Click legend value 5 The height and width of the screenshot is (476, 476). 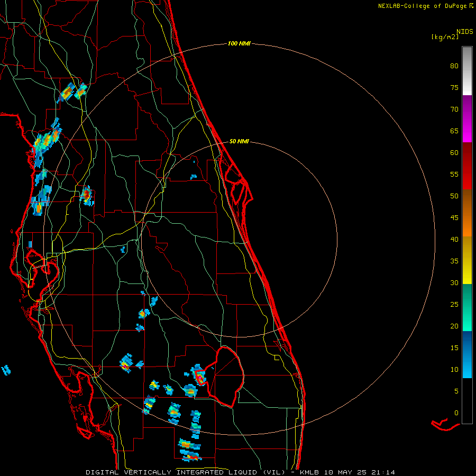(x=456, y=391)
